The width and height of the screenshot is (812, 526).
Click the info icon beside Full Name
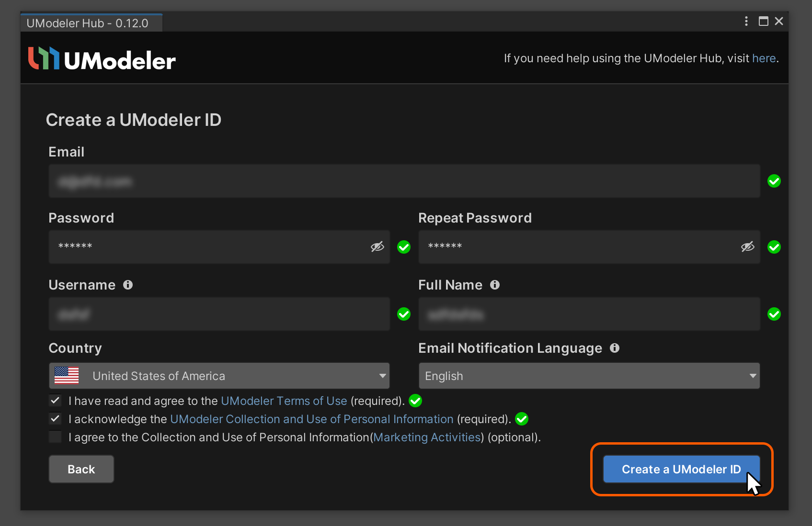click(x=495, y=285)
